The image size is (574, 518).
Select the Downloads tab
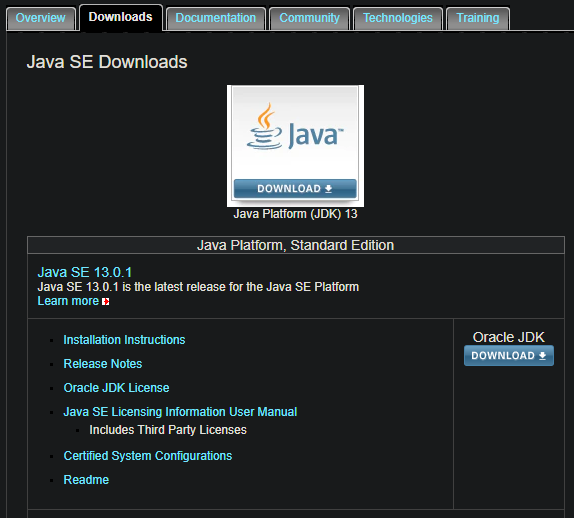coord(120,17)
